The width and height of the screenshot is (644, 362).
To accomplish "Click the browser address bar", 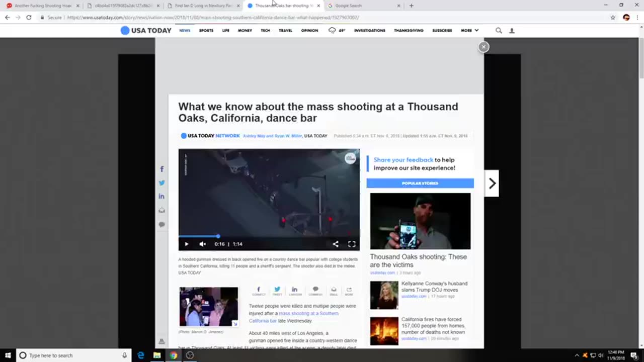I will (x=322, y=17).
